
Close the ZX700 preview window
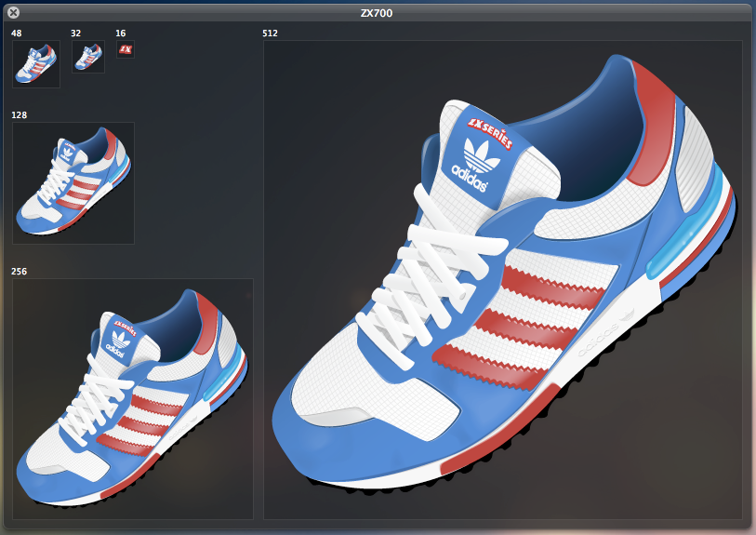click(14, 12)
